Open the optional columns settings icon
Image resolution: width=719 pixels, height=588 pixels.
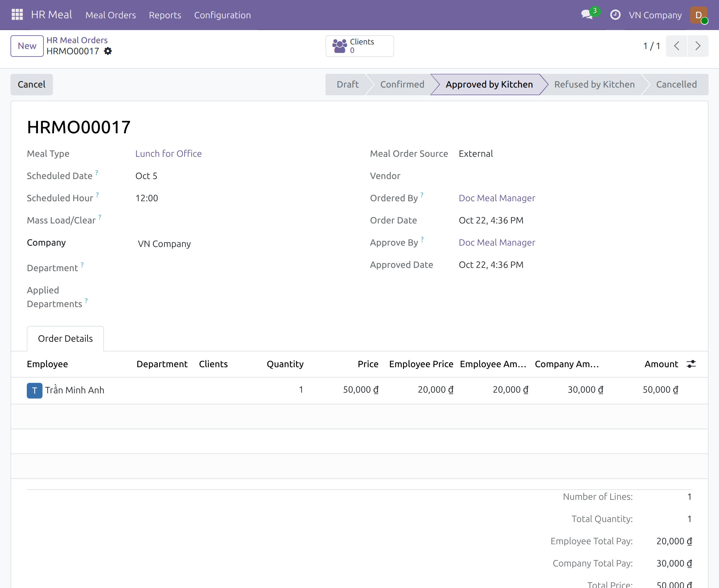click(x=691, y=364)
